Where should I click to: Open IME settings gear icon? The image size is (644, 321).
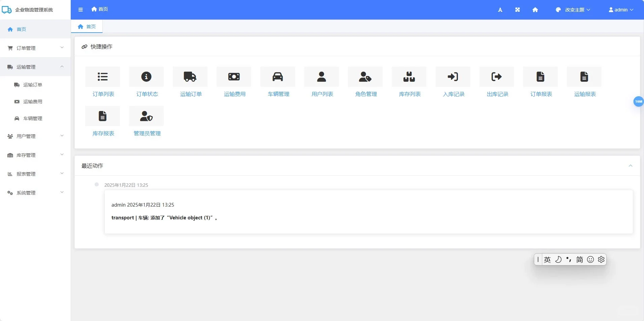pyautogui.click(x=601, y=259)
